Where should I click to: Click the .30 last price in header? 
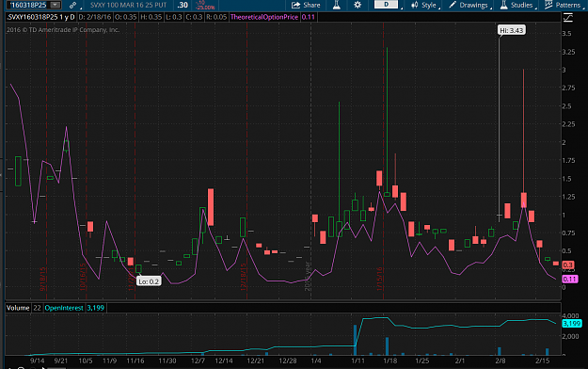(x=183, y=5)
